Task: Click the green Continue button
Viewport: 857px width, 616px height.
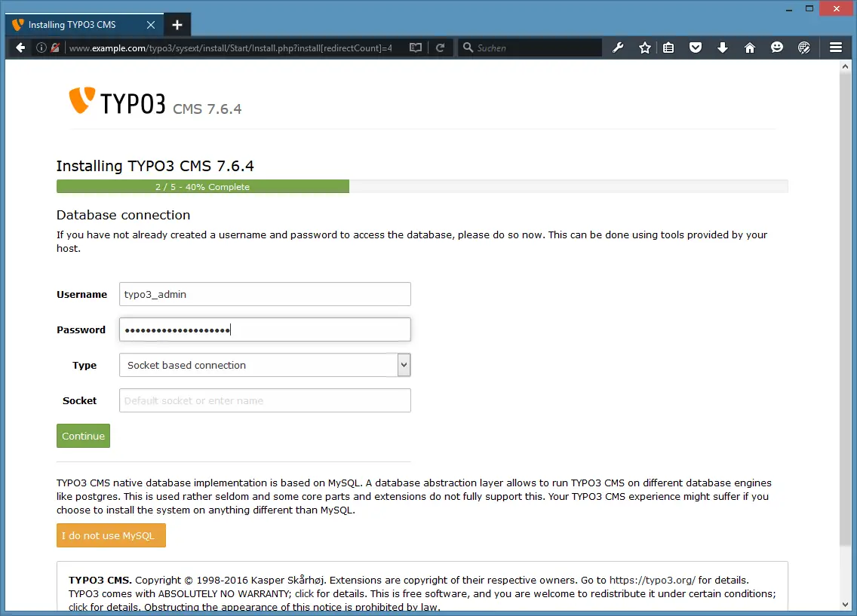Action: [x=83, y=436]
